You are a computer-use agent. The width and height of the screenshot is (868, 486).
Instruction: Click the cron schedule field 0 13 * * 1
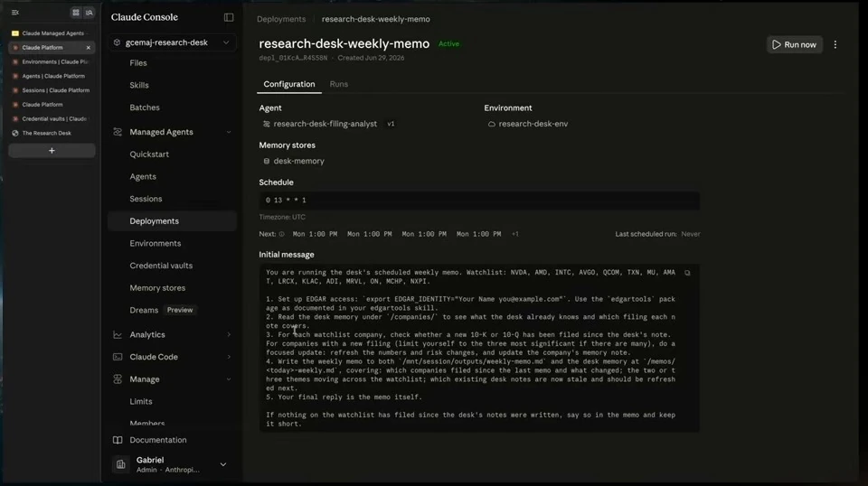click(479, 201)
